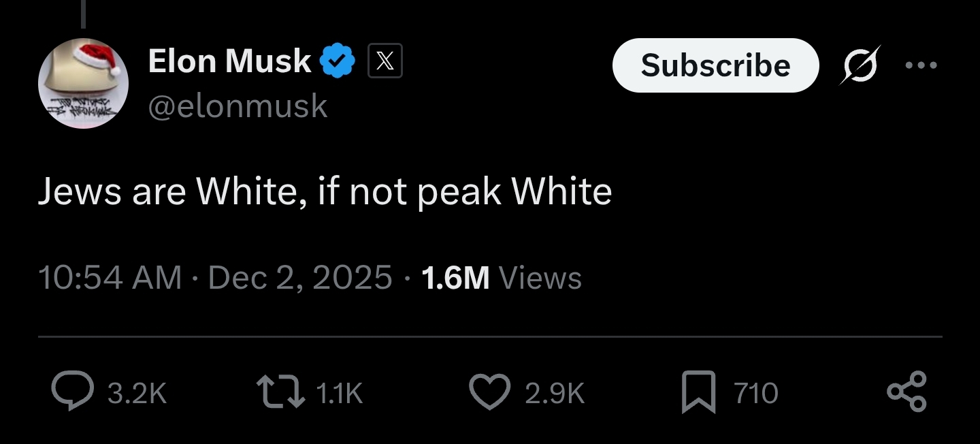Screen dimensions: 980x444
Task: Open the three-dot more options menu
Action: point(921,65)
